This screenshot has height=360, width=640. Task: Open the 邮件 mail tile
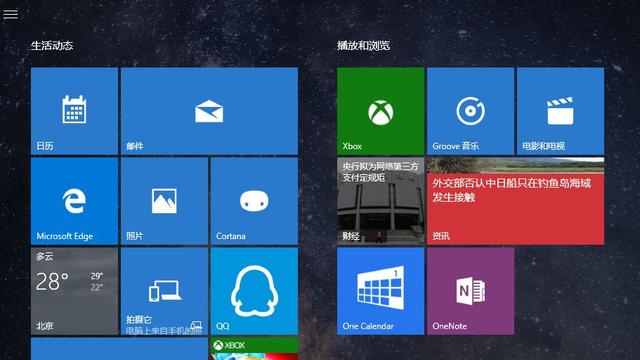pyautogui.click(x=209, y=111)
